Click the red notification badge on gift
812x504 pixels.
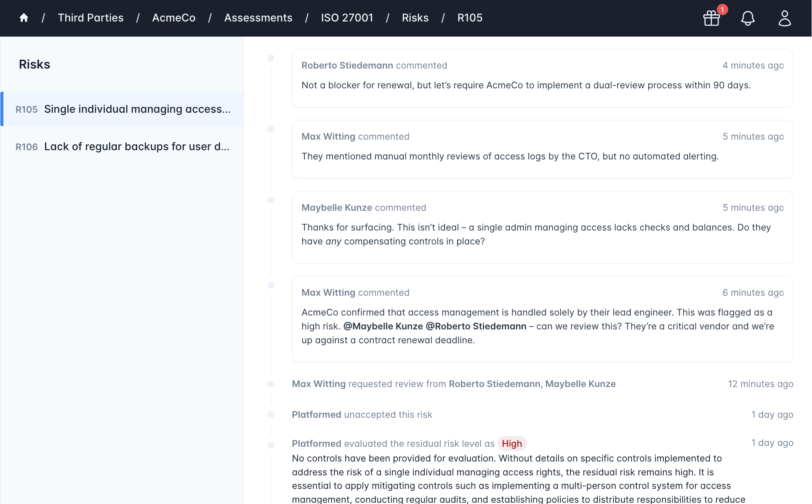(x=722, y=10)
